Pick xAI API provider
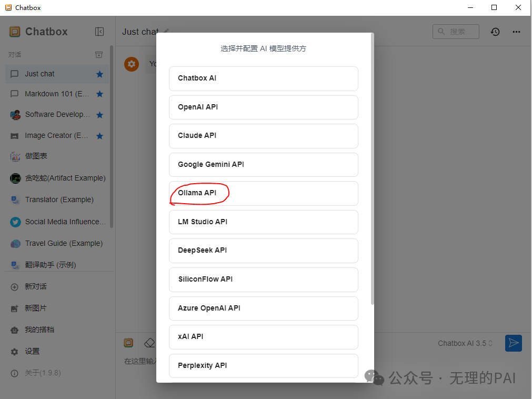 tap(263, 337)
